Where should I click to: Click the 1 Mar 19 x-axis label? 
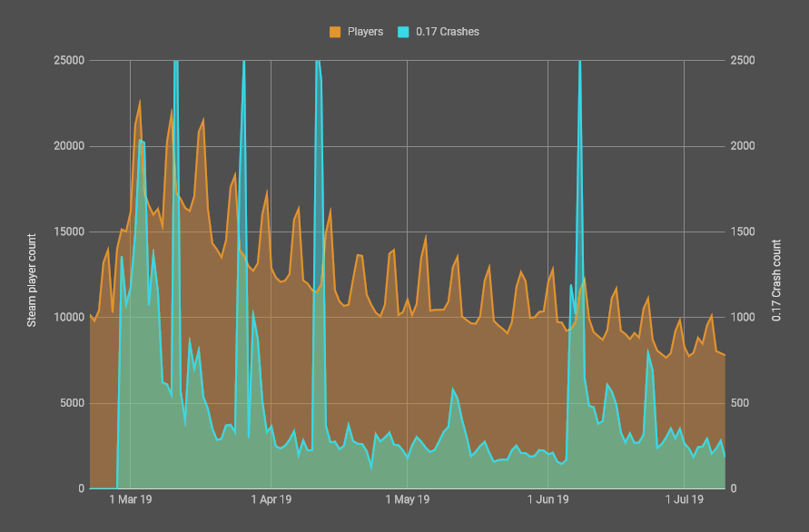[x=131, y=499]
